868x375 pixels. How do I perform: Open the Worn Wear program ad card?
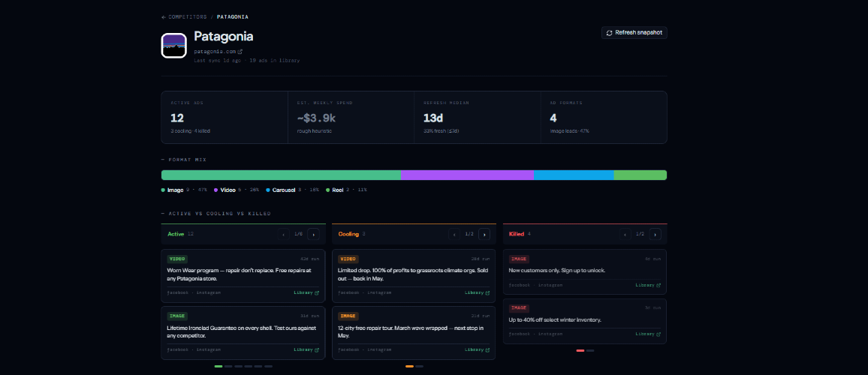click(x=243, y=276)
